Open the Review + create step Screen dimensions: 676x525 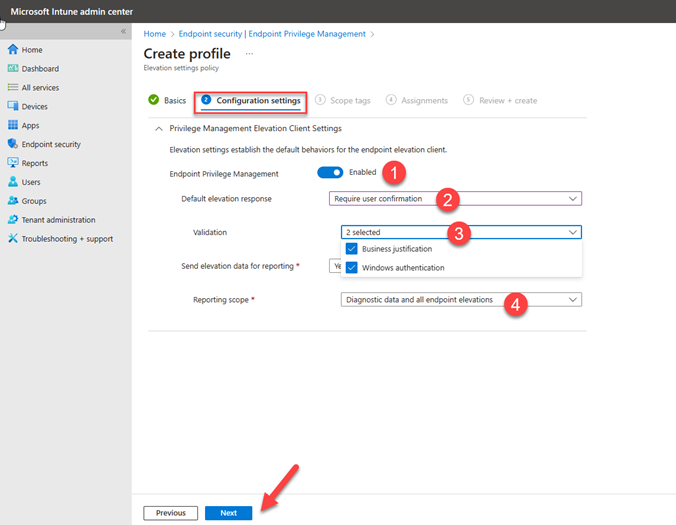pyautogui.click(x=500, y=100)
